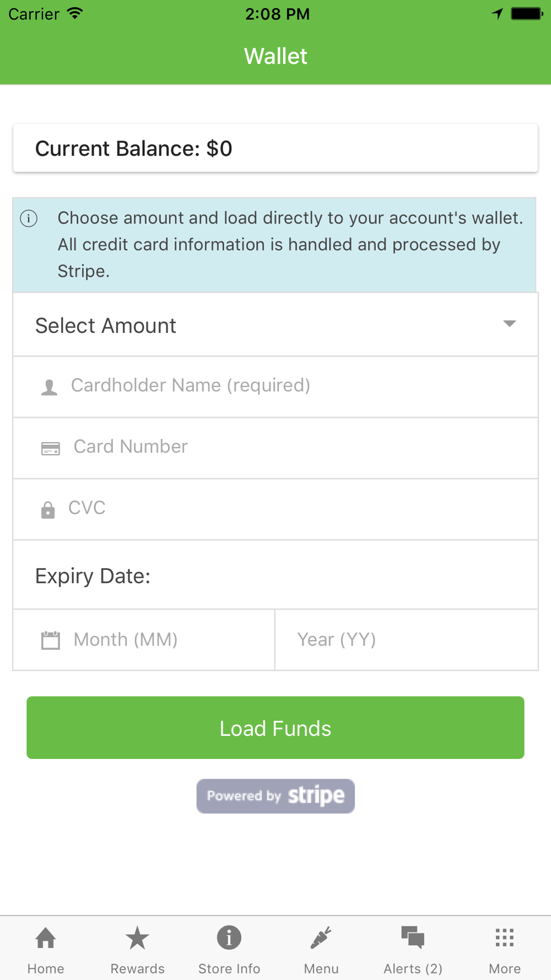Image resolution: width=551 pixels, height=980 pixels.
Task: Click the credit card icon beside Card Number
Action: pos(51,448)
